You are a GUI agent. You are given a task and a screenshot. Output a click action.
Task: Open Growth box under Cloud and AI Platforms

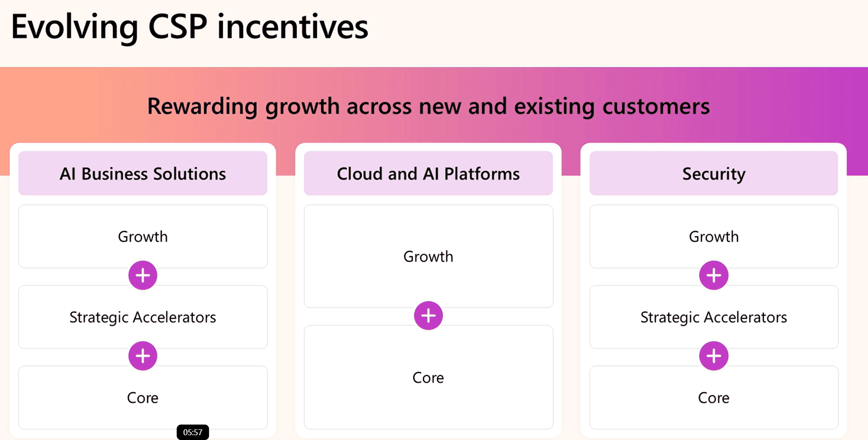428,256
